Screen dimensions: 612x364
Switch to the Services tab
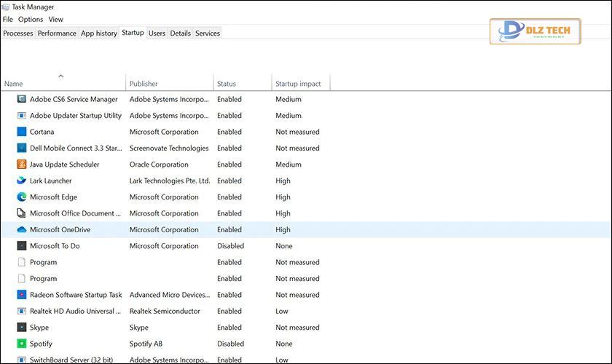208,33
